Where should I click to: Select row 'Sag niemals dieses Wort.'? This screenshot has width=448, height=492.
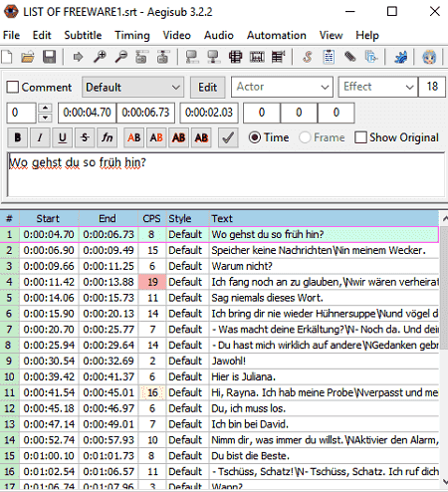coord(219,298)
